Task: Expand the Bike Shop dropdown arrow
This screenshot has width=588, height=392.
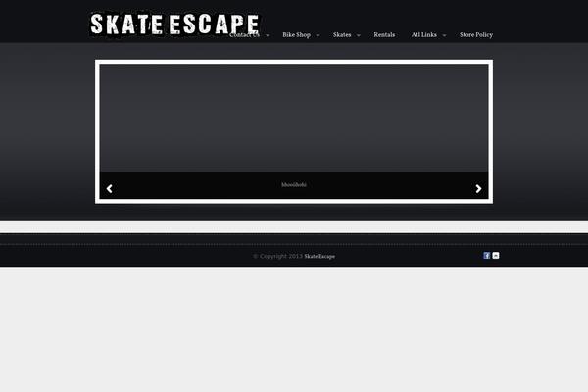Action: click(318, 35)
